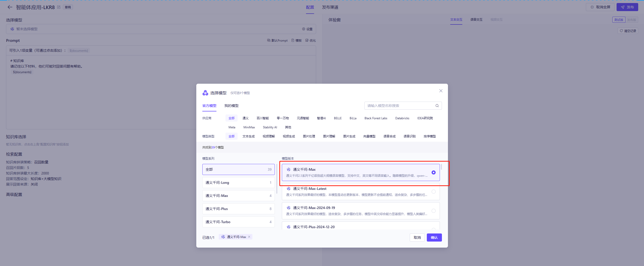Filter model type by 图片处理
The image size is (644, 266).
coord(309,136)
